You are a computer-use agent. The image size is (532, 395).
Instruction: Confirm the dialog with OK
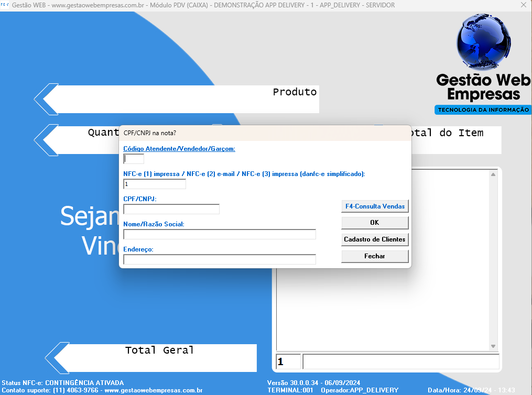[375, 223]
